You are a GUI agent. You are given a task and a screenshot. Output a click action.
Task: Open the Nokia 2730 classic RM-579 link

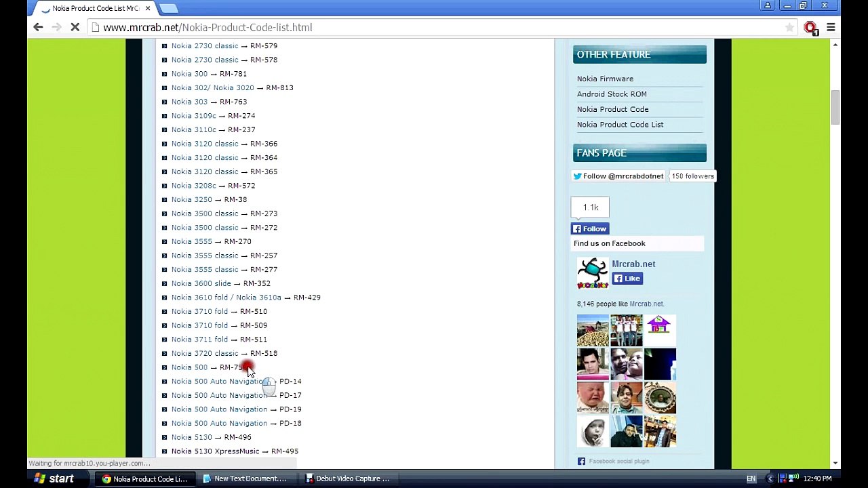[205, 46]
